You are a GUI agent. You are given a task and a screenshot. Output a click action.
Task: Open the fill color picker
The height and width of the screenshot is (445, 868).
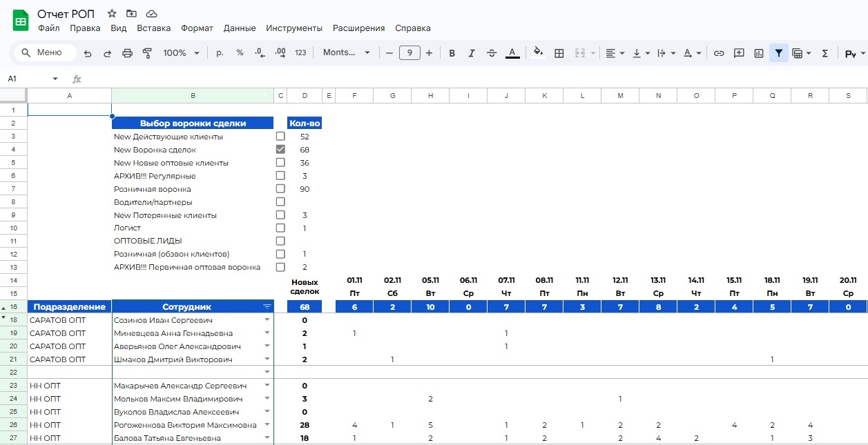pyautogui.click(x=538, y=53)
